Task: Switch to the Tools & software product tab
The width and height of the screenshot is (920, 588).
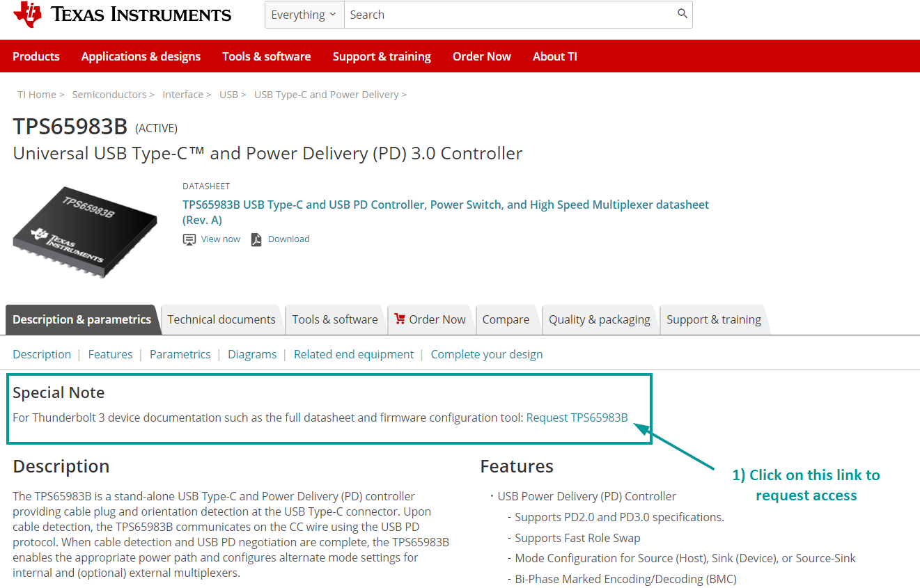Action: (335, 319)
